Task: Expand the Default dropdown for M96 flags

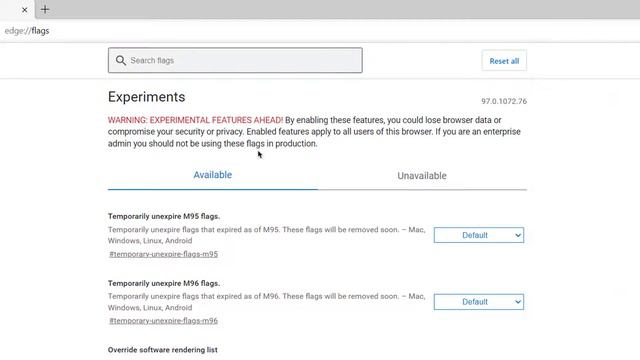Action: pos(479,302)
